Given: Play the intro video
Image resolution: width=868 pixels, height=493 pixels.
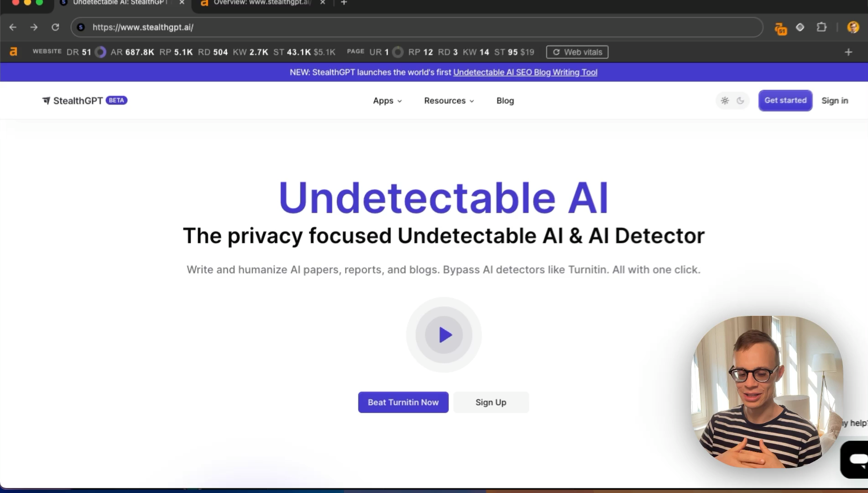Looking at the screenshot, I should (x=444, y=335).
